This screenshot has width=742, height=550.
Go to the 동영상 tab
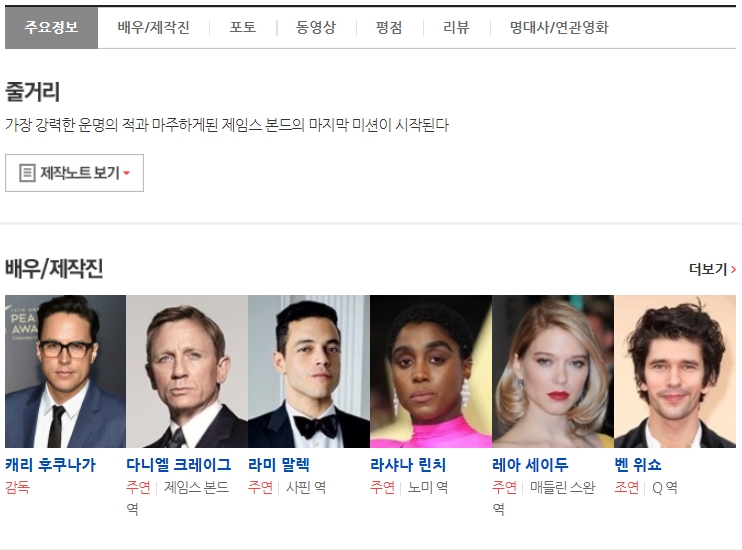(316, 27)
